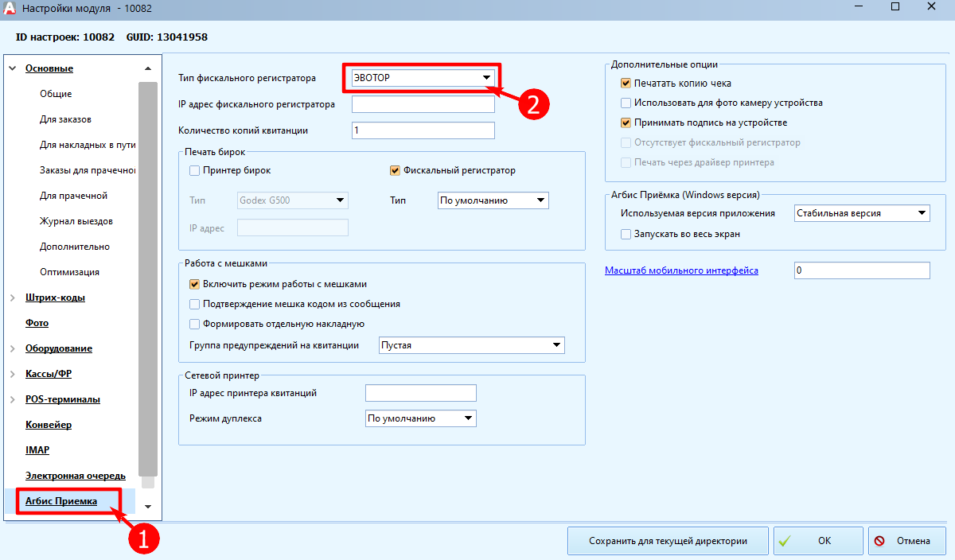
Task: Select Агбис Приемка section
Action: click(x=61, y=501)
